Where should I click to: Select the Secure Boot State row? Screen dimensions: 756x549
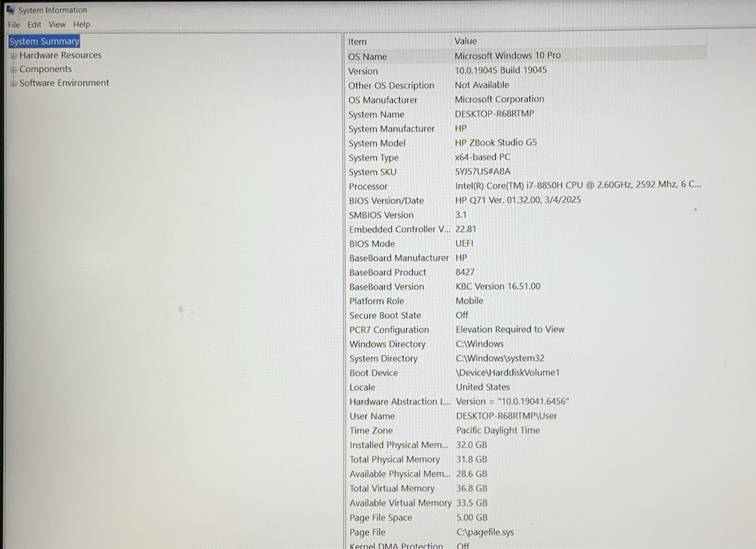(x=526, y=315)
